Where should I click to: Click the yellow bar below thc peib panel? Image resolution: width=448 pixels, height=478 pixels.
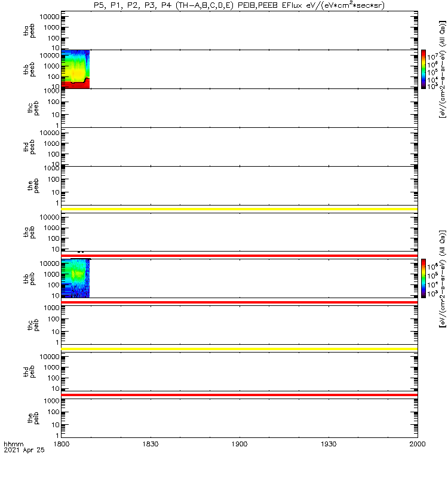point(240,349)
